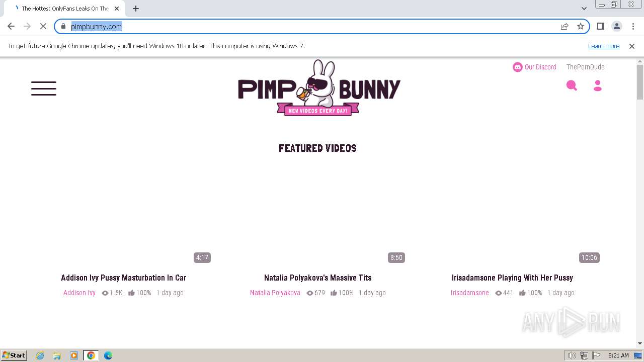Click the scrollbar down arrow
Viewport: 644px width, 362px height.
[x=640, y=344]
